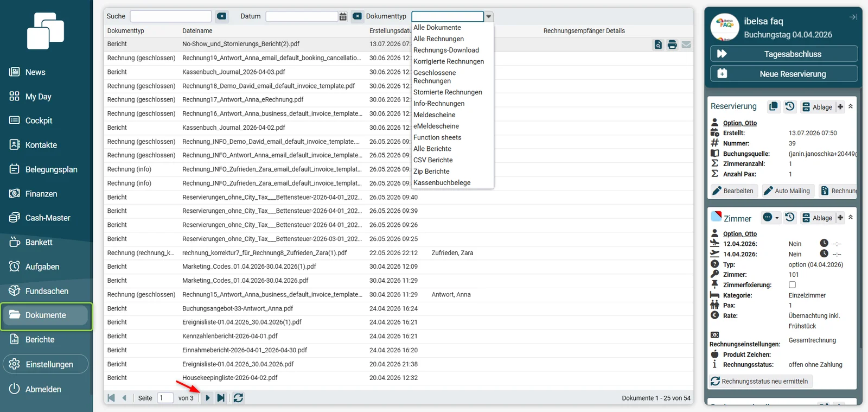The image size is (868, 412).
Task: Select the Function sheets option
Action: 437,138
